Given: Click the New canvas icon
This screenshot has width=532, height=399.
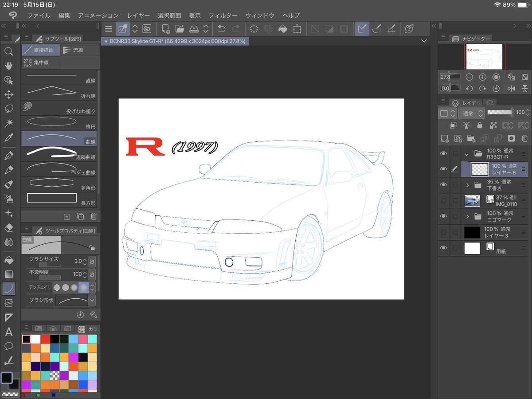Looking at the screenshot, I should (166, 29).
